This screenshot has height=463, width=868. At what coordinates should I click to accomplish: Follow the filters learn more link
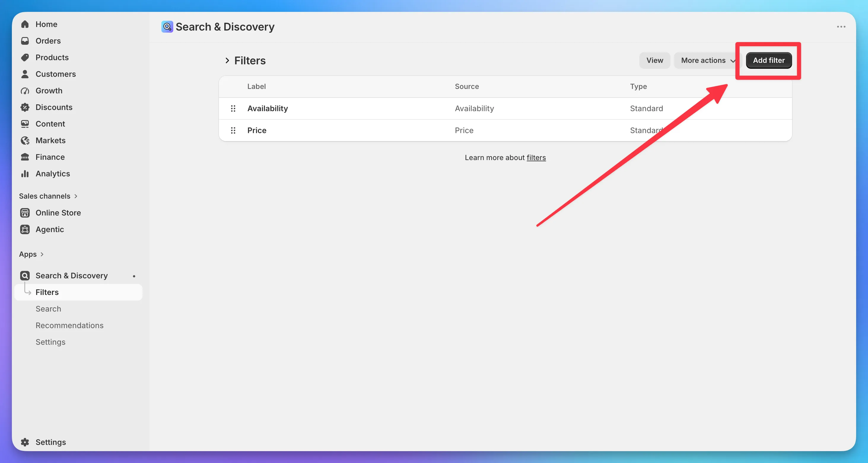[x=536, y=158]
